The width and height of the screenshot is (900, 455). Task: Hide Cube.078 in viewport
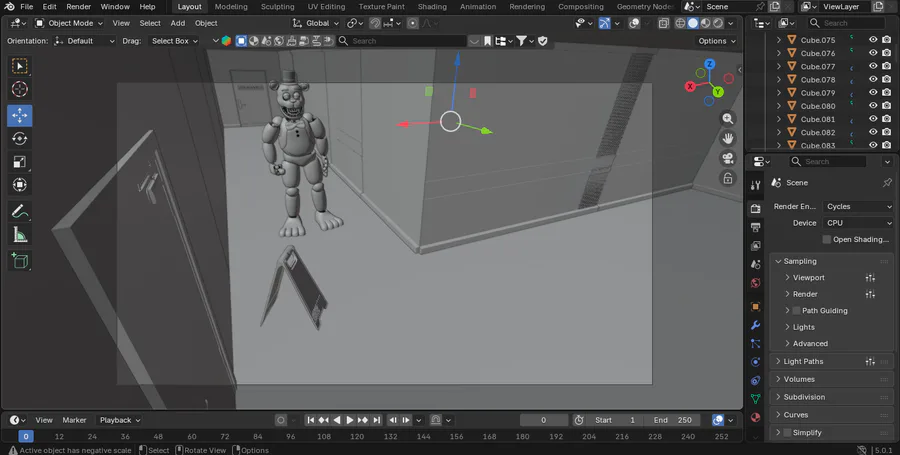873,79
